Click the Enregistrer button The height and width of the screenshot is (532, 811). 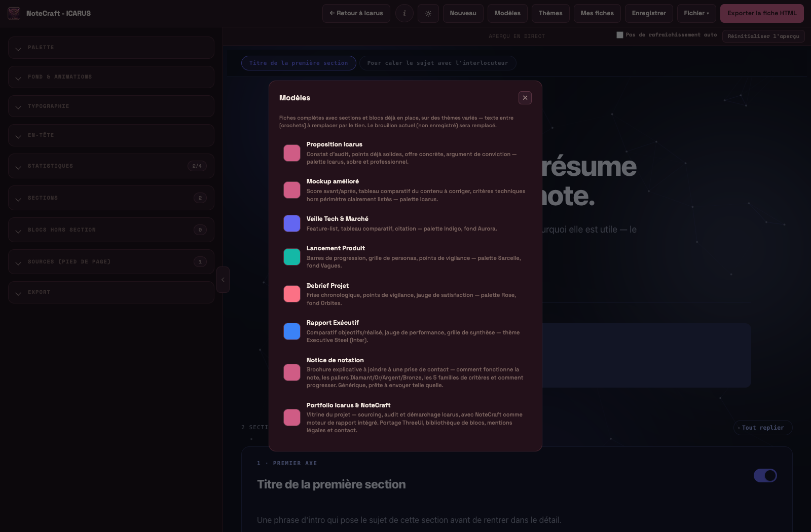coord(649,13)
